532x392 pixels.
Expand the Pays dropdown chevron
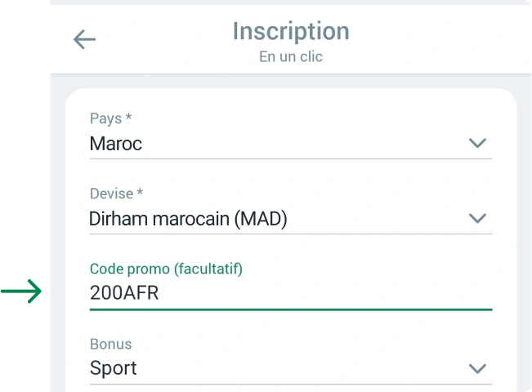click(477, 144)
